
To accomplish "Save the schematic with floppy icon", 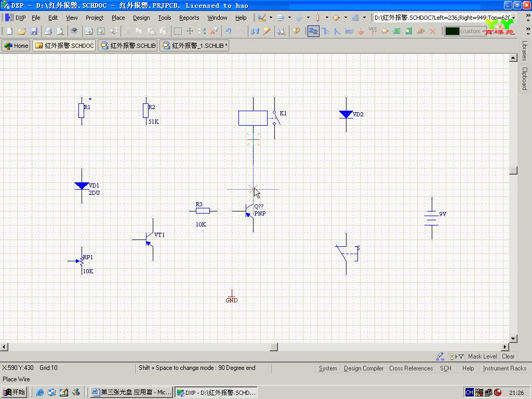I will (34, 31).
